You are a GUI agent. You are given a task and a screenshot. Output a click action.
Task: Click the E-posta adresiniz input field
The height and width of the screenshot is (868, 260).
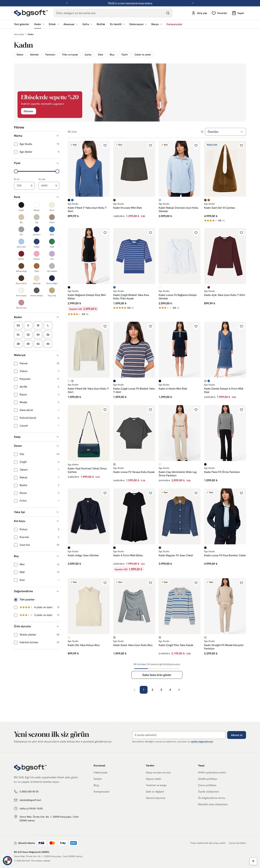[179, 735]
